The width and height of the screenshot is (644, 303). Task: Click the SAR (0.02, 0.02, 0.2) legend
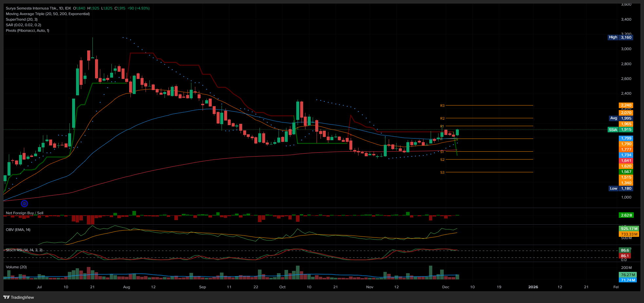point(23,25)
